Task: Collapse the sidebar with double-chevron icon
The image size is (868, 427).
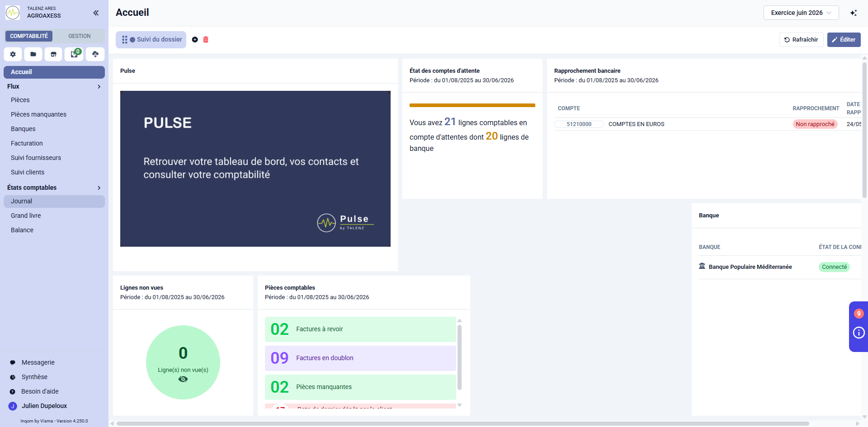Action: (x=96, y=13)
